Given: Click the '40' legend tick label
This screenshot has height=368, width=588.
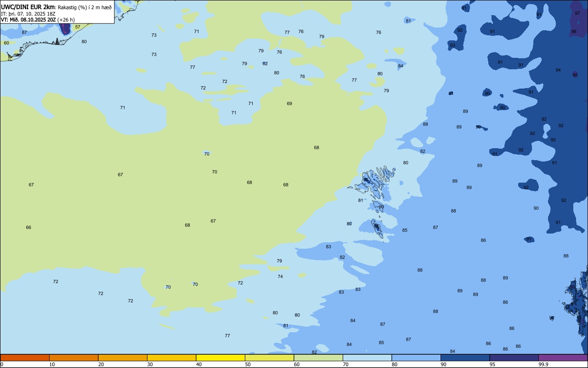Looking at the screenshot, I should (x=199, y=364).
